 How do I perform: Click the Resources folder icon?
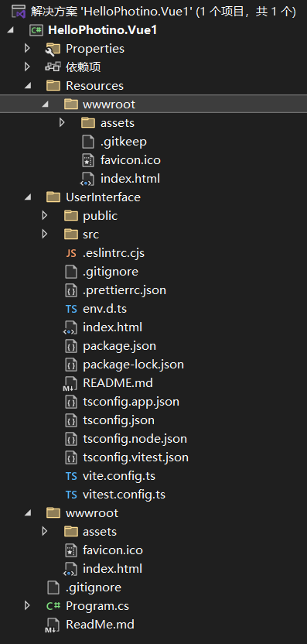(x=54, y=85)
